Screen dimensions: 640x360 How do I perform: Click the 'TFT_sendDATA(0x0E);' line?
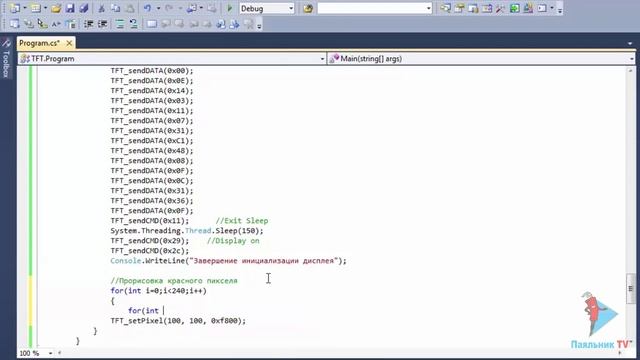152,81
